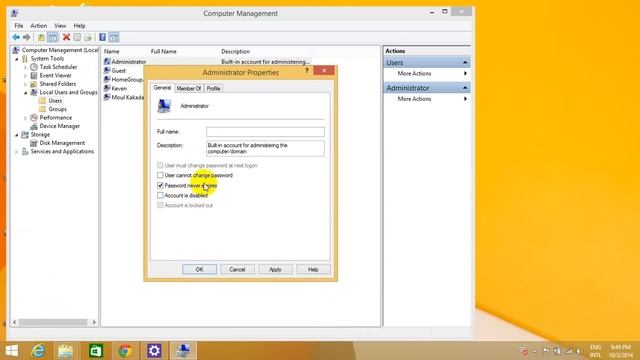Switch to the Member Of tab
The image size is (640, 360).
click(189, 88)
